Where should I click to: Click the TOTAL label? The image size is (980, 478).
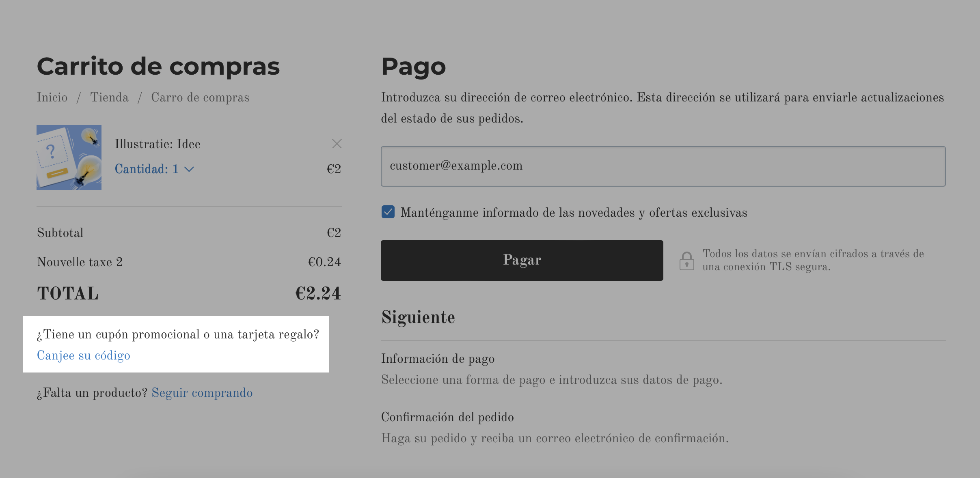(68, 293)
